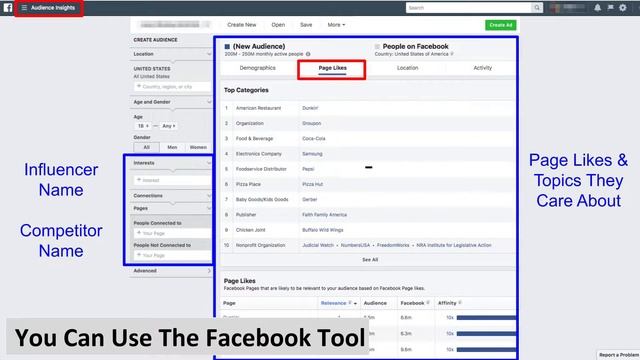Click info icon next to monthly active people
The width and height of the screenshot is (640, 360).
(x=308, y=54)
